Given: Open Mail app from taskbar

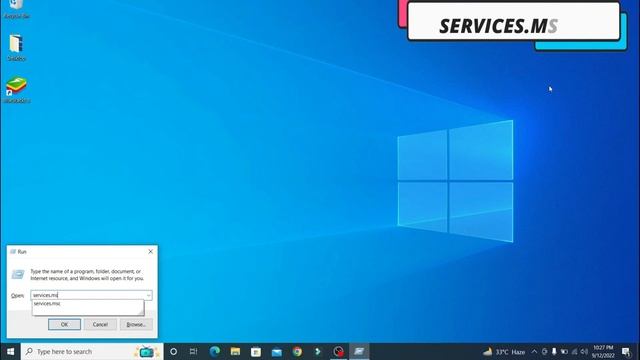Looking at the screenshot, I should (x=277, y=351).
